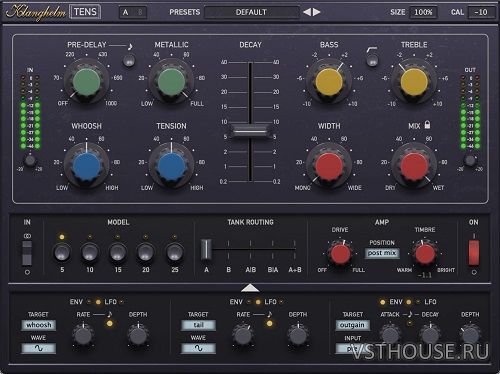Click the Klanghelm logo
500x374 pixels.
click(x=36, y=12)
